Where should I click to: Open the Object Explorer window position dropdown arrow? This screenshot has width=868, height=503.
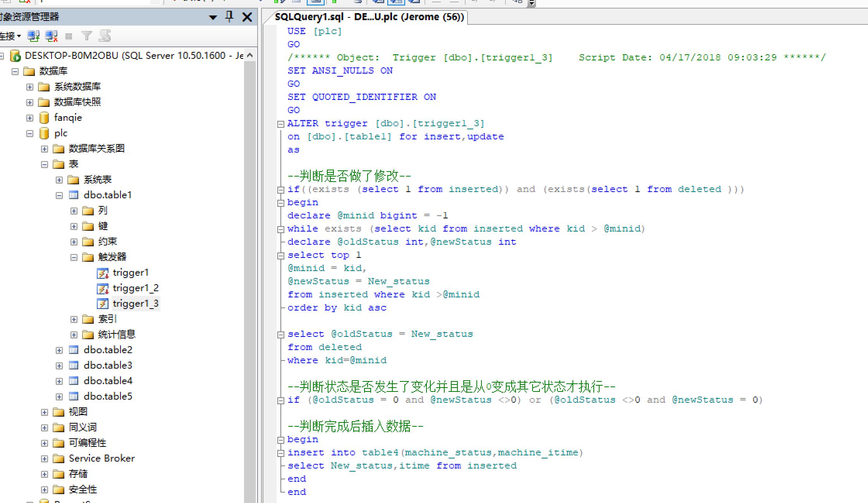pos(213,17)
